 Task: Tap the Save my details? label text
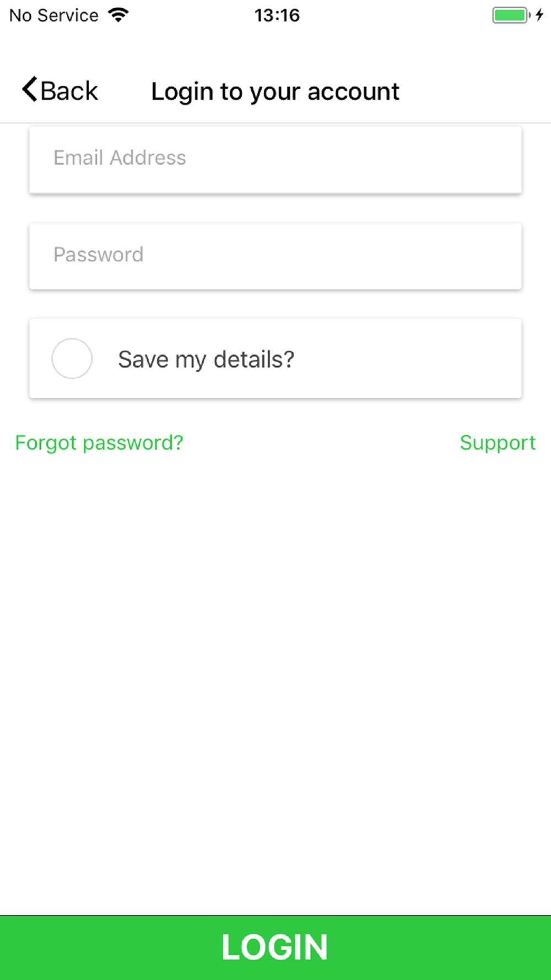(x=206, y=359)
